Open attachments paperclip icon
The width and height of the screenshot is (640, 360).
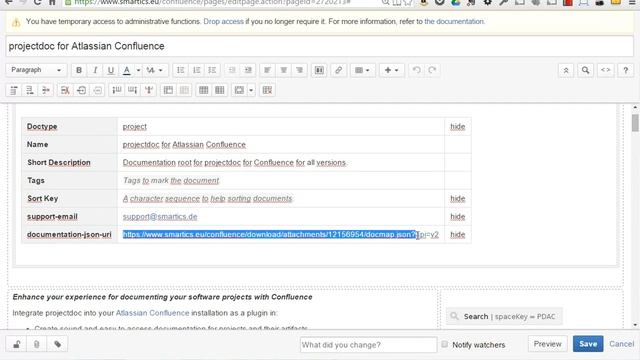(x=37, y=344)
